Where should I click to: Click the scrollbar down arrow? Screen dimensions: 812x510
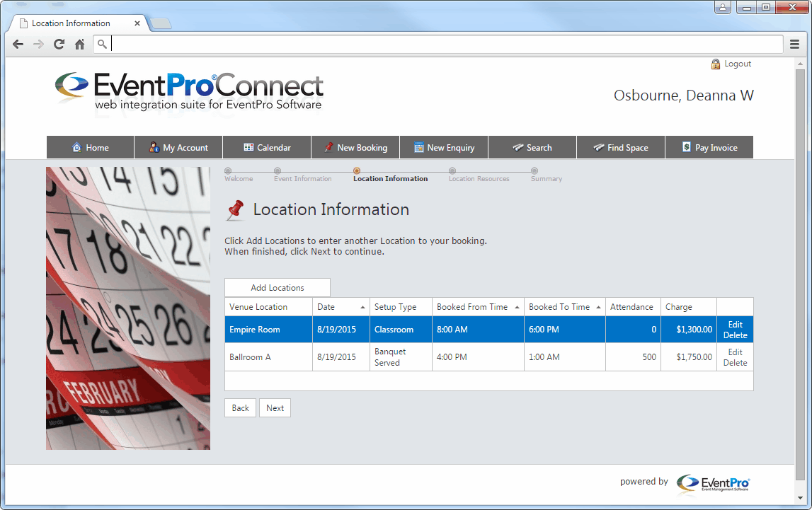(800, 498)
